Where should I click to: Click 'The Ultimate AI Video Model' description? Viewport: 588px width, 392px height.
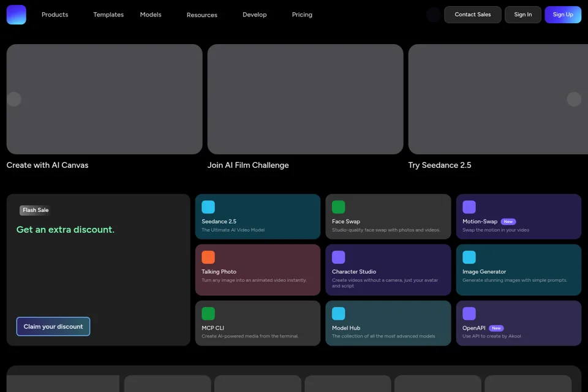[233, 230]
